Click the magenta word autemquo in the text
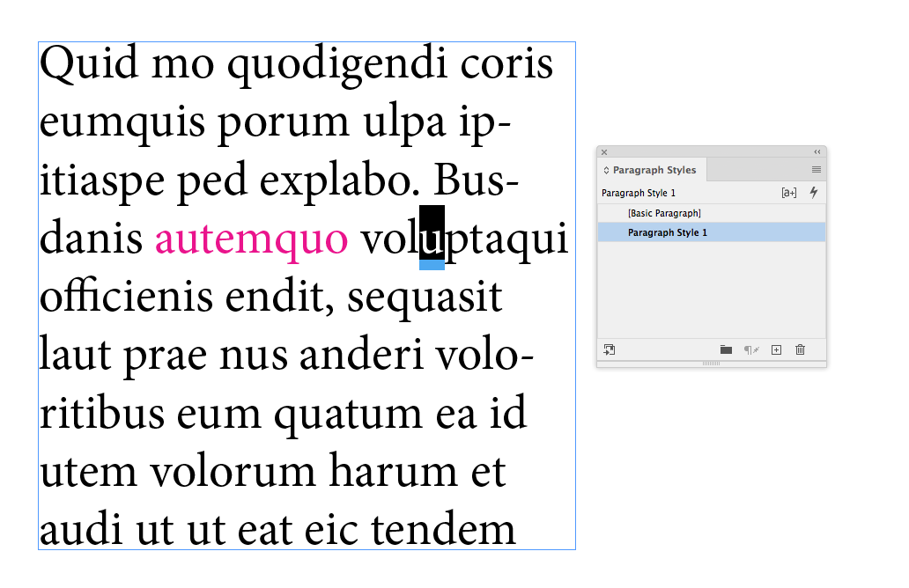The image size is (909, 588). click(251, 238)
